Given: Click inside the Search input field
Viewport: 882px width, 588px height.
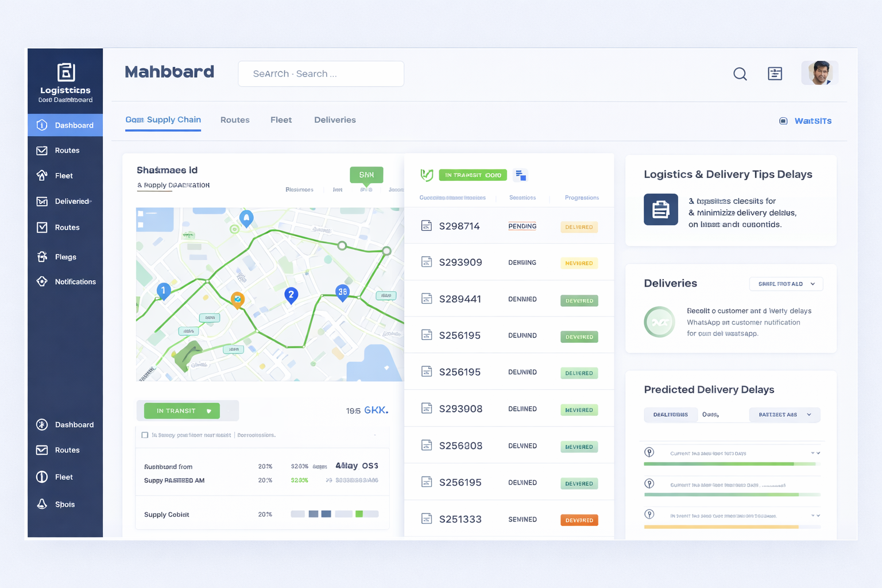Looking at the screenshot, I should [320, 73].
